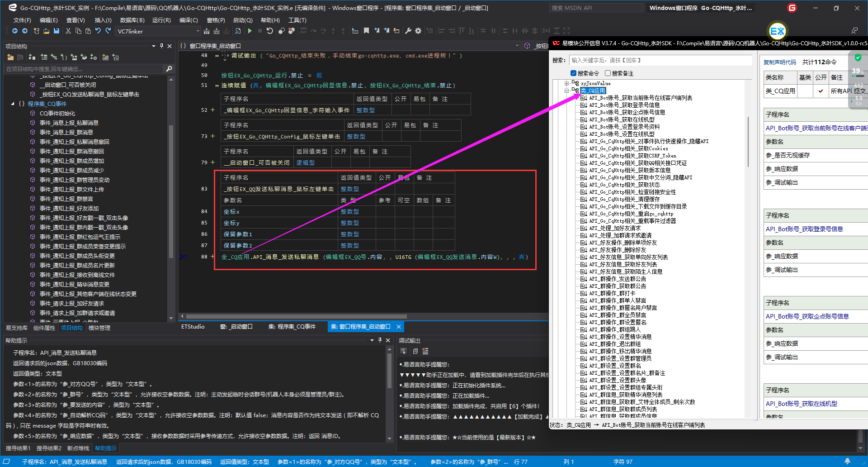868x467 pixels.
Task: Open the VC7linker compiler dropdown
Action: click(198, 31)
